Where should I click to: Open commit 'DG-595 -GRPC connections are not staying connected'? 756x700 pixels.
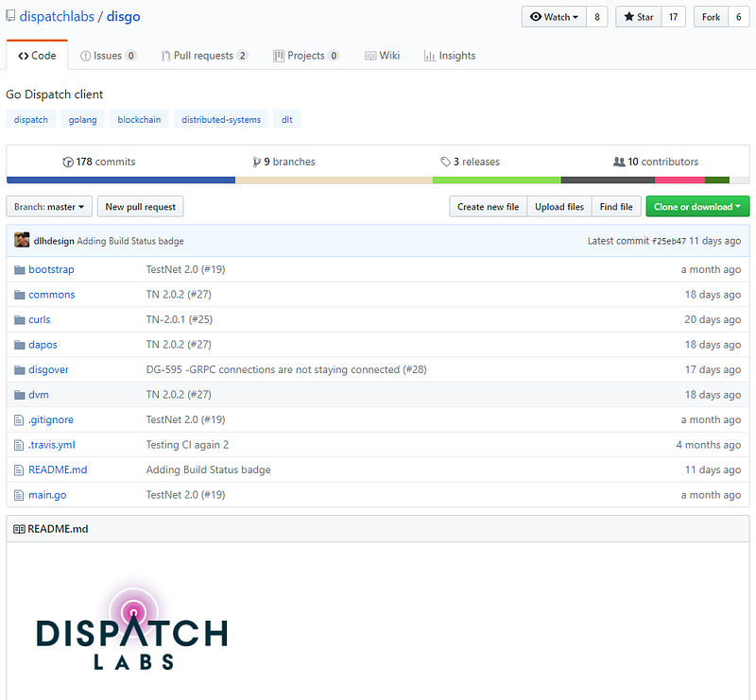click(286, 369)
